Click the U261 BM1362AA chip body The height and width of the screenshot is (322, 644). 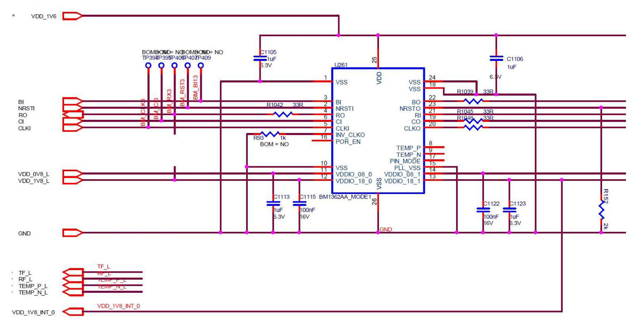(x=378, y=129)
